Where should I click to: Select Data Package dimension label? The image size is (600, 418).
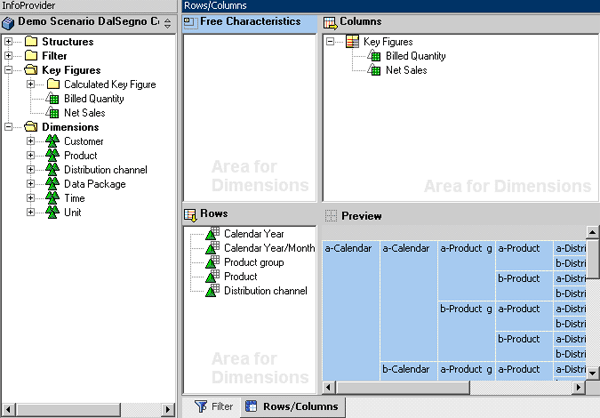point(95,184)
